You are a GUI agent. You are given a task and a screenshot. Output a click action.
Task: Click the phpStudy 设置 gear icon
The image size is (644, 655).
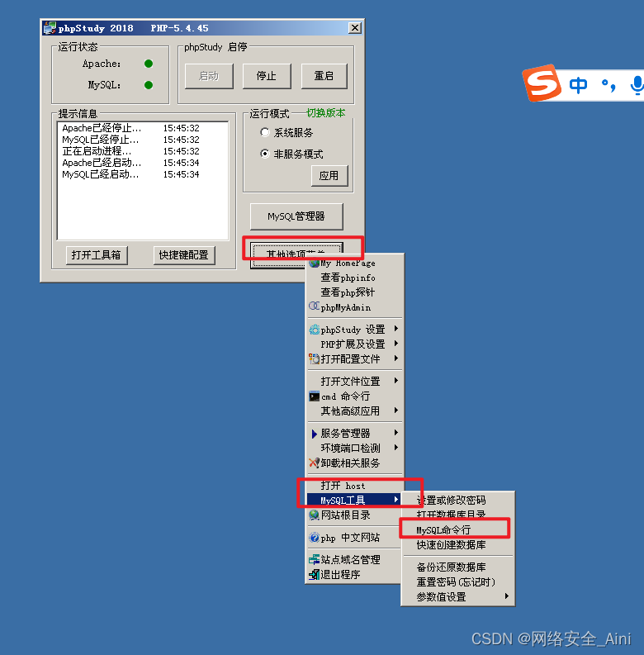coord(314,330)
